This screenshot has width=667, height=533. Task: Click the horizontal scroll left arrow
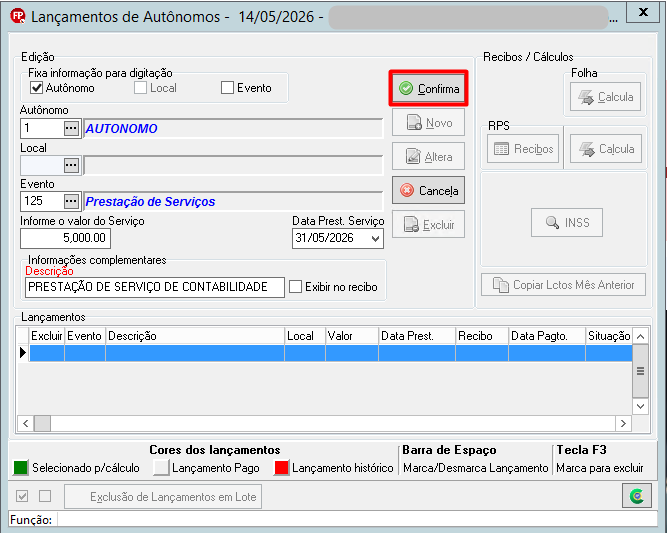coord(26,423)
